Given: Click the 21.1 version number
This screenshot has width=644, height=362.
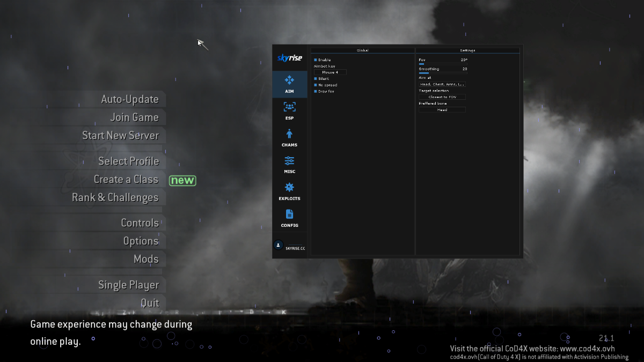Looking at the screenshot, I should [606, 338].
